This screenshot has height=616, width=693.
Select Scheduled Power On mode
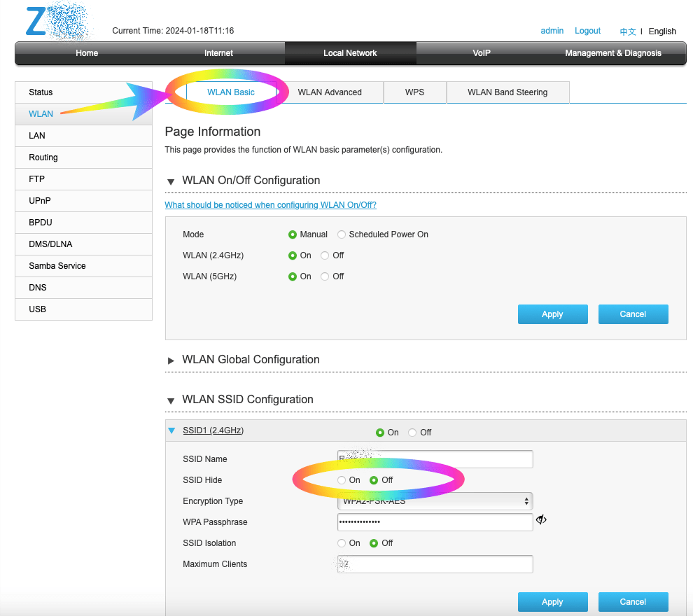[341, 234]
